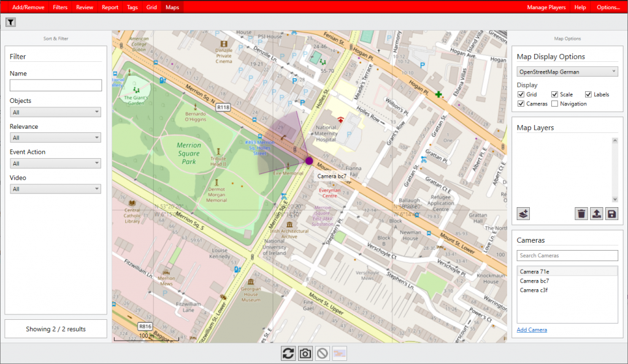Click the R118 road shield on the map
Image resolution: width=628 pixels, height=364 pixels.
223,107
